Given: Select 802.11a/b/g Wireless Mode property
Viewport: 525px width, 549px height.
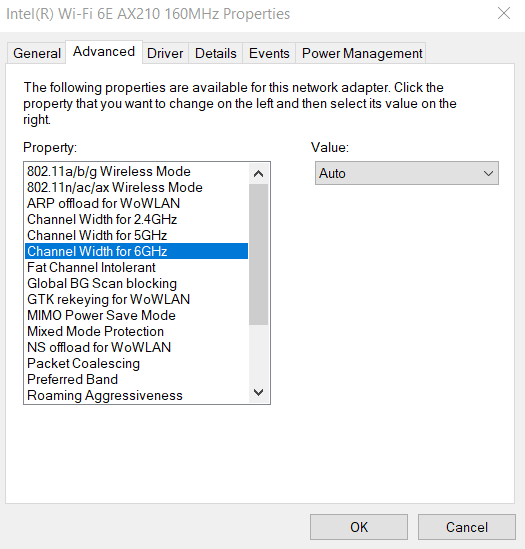Looking at the screenshot, I should [136, 172].
